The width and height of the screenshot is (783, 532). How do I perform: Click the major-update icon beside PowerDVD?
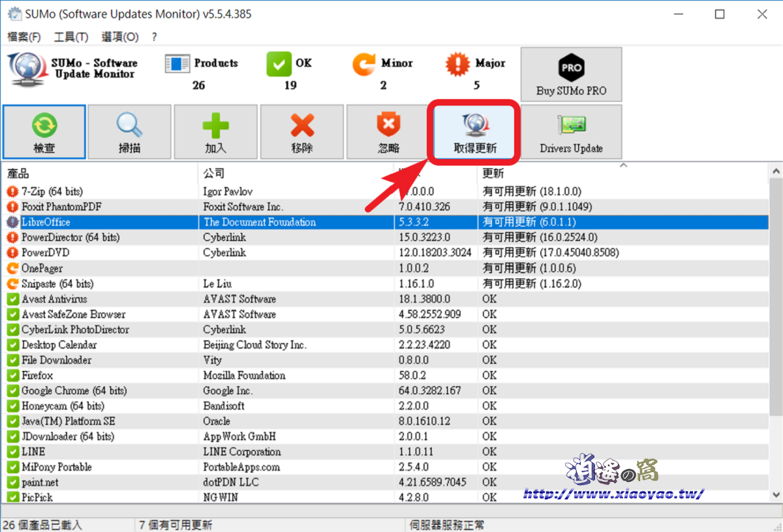click(x=12, y=252)
